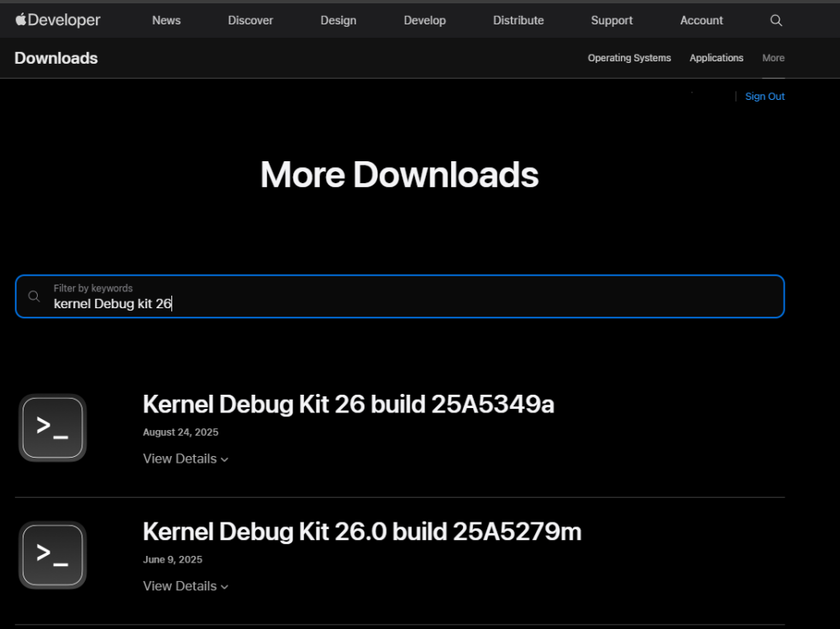This screenshot has height=629, width=840.
Task: Open the Develop menu item
Action: (x=424, y=20)
